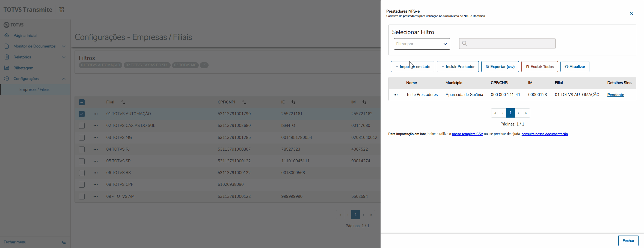Click Atualizar refresh button
This screenshot has height=248, width=644.
pyautogui.click(x=575, y=67)
